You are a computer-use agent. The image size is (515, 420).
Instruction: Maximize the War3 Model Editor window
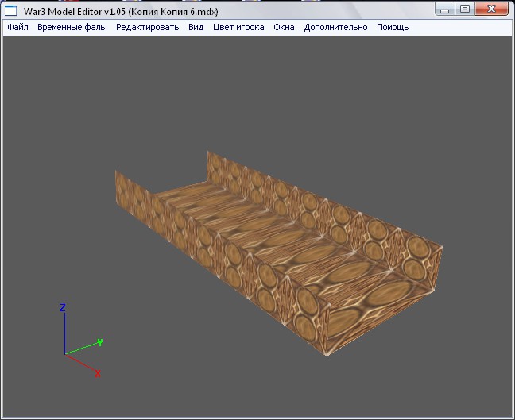pos(465,9)
